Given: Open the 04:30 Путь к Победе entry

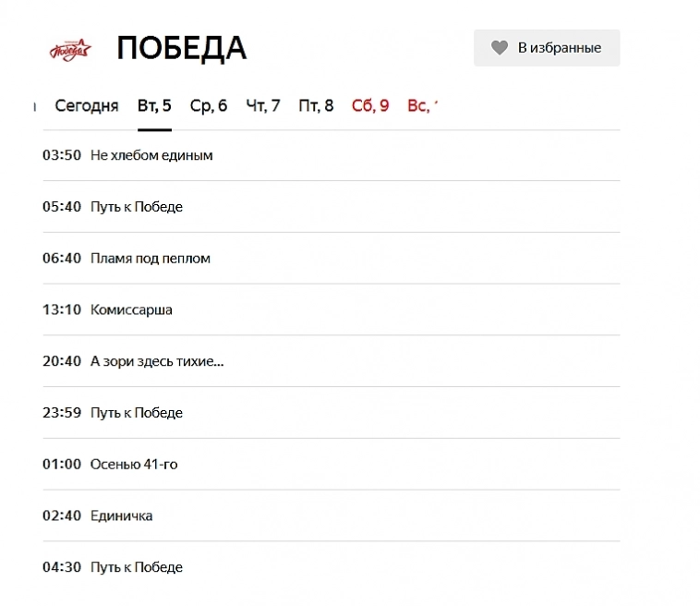Looking at the screenshot, I should click(x=136, y=567).
